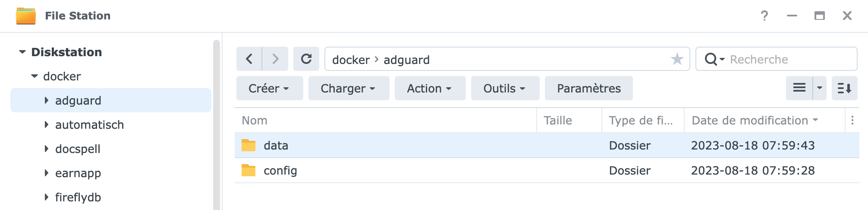Open the Créer menu
868x210 pixels.
pos(270,88)
